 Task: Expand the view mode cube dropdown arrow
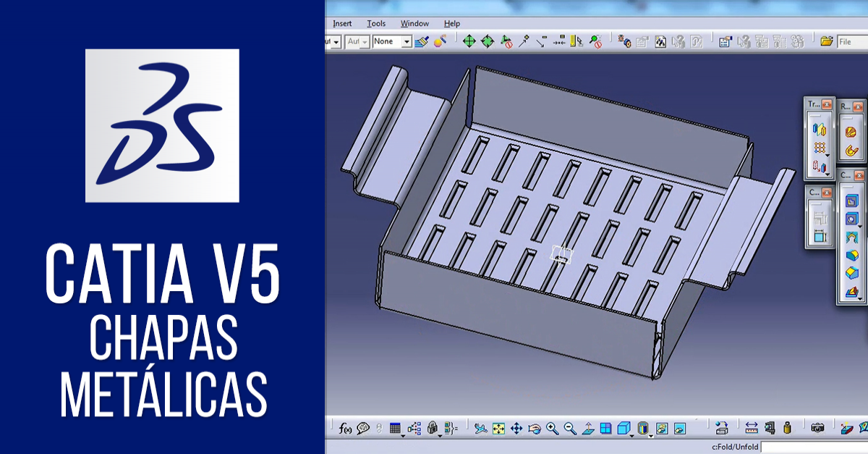(631, 435)
